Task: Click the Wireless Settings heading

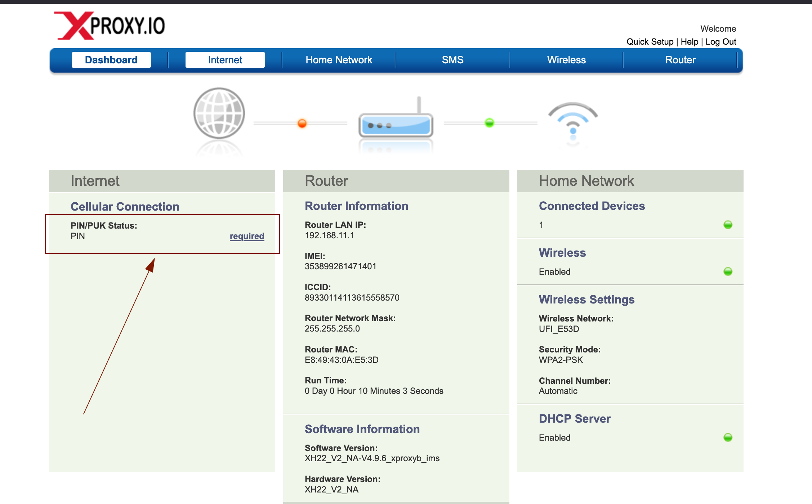Action: [586, 300]
